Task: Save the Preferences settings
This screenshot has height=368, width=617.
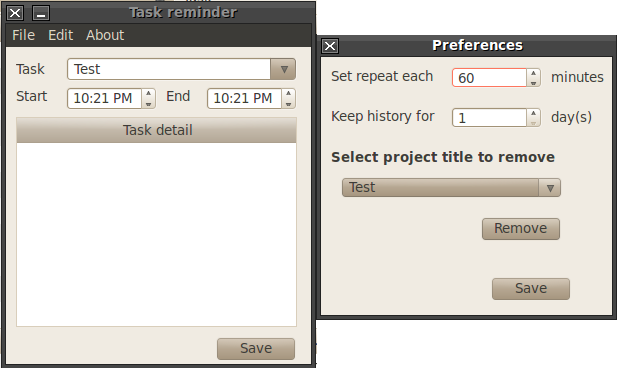Action: (x=530, y=289)
